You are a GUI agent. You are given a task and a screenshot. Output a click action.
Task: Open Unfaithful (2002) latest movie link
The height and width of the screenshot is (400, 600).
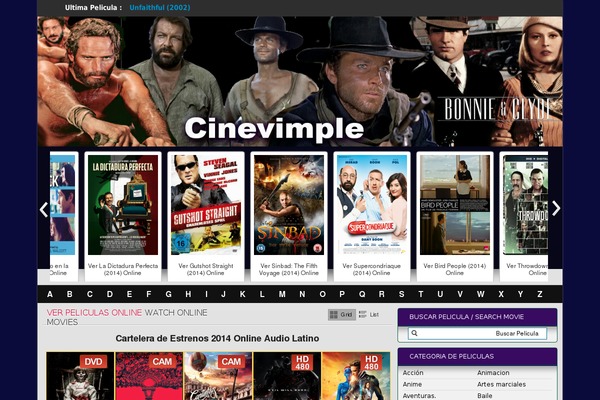click(x=160, y=7)
